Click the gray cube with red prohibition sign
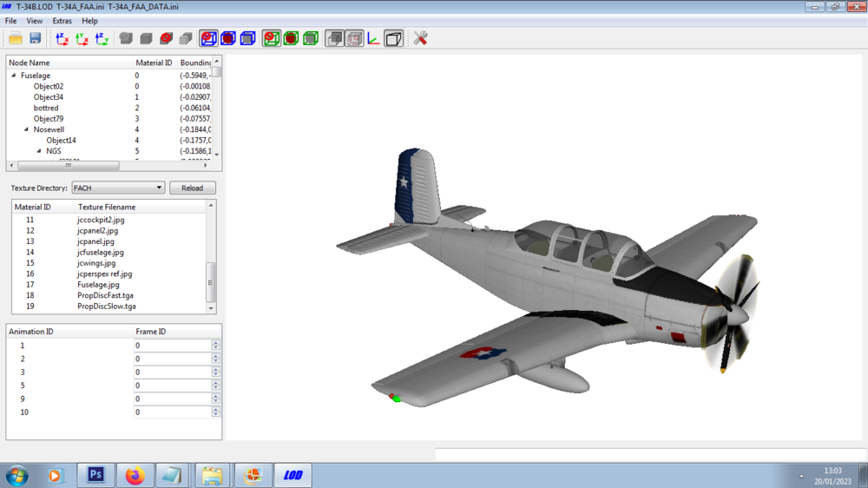This screenshot has height=488, width=868. click(166, 38)
